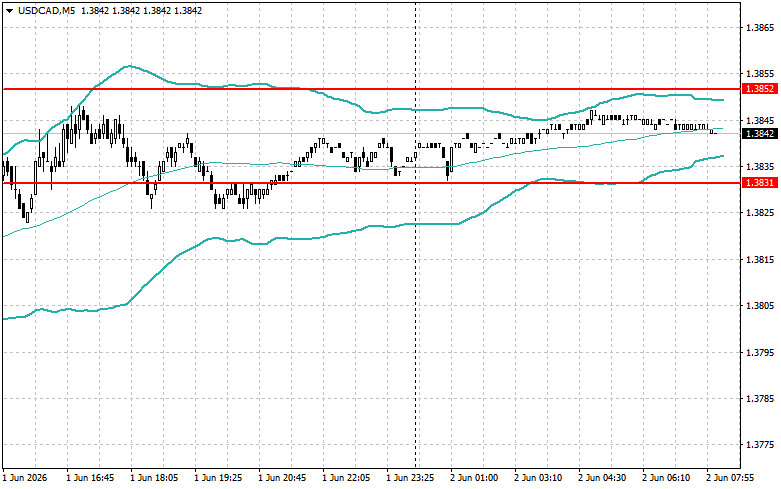Click the 1.3835 price scale value
Screen dimensions: 781x489
coord(760,166)
